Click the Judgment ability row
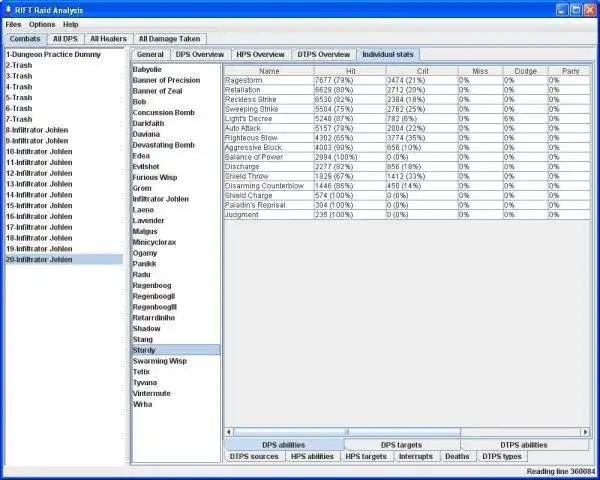This screenshot has width=600, height=480. point(407,215)
